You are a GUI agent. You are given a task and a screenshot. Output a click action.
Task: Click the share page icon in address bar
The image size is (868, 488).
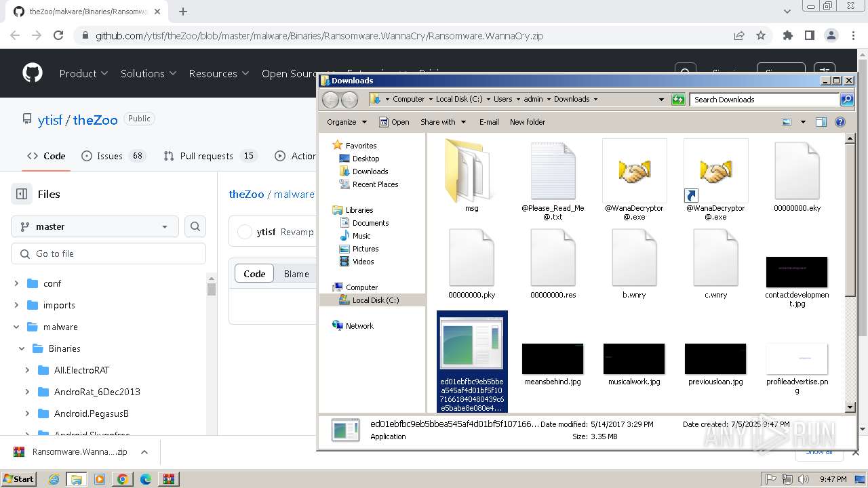[x=739, y=35]
